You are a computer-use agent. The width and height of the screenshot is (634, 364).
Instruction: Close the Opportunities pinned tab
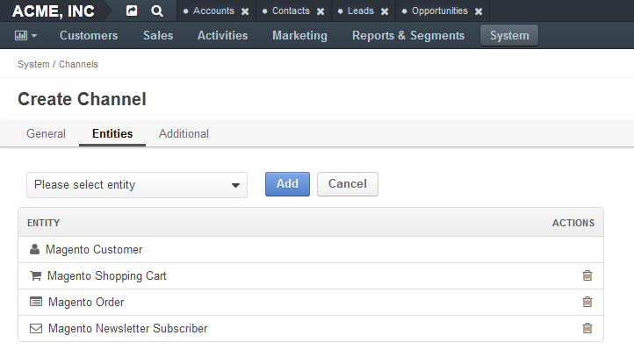tap(479, 11)
